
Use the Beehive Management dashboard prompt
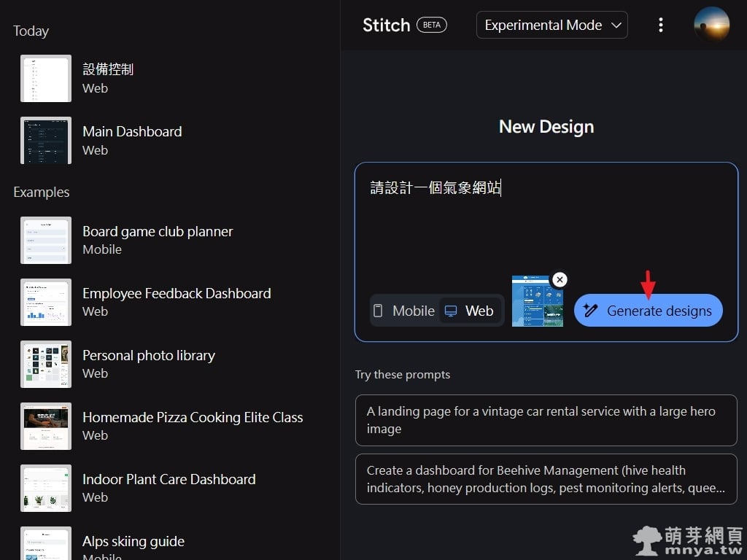(x=546, y=479)
